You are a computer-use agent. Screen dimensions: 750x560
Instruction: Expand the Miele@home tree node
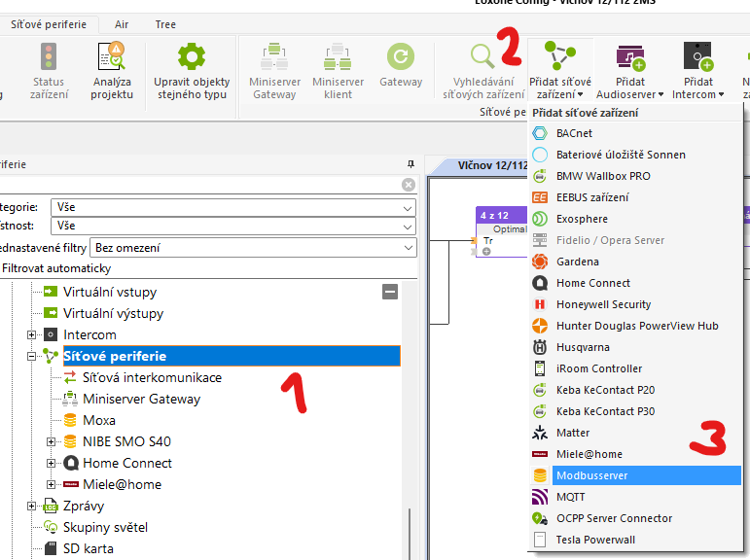(x=51, y=484)
